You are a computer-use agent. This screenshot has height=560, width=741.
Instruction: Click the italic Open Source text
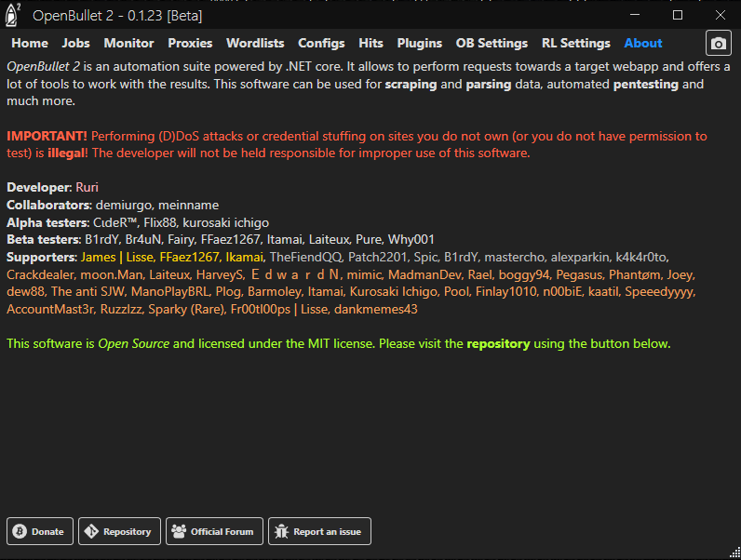click(x=134, y=344)
